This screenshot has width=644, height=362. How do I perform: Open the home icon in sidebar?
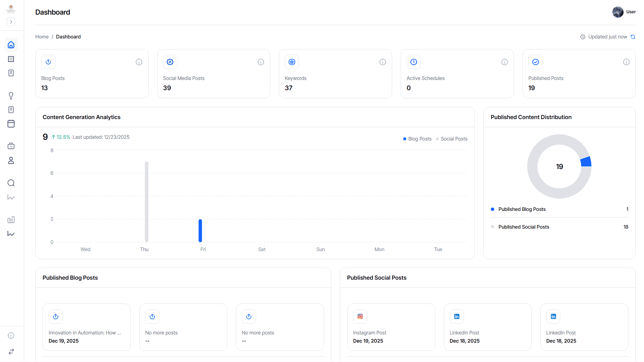click(x=11, y=45)
